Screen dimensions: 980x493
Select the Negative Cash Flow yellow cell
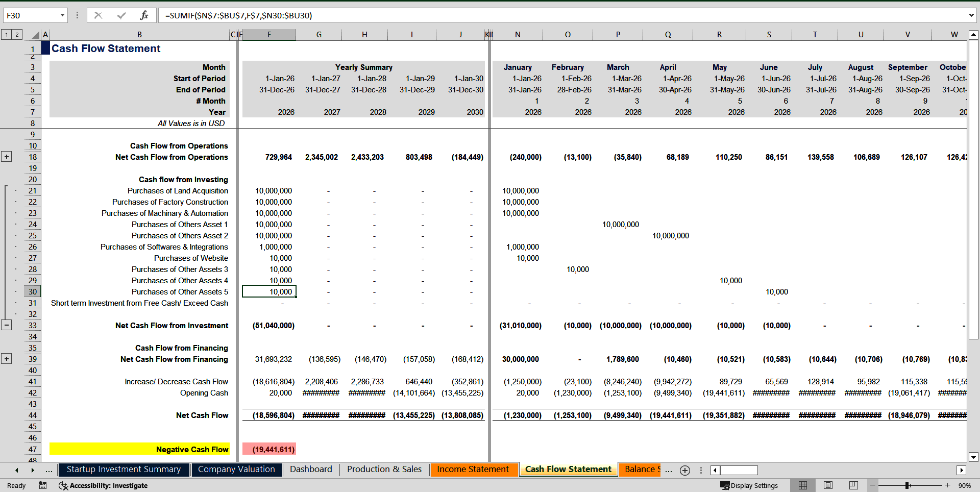(x=139, y=449)
